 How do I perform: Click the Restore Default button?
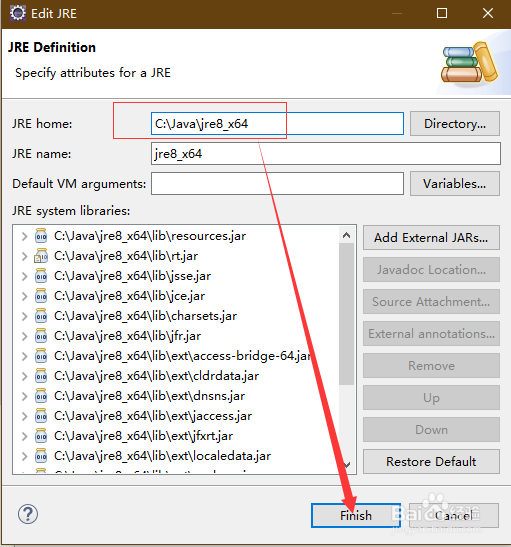(x=431, y=462)
